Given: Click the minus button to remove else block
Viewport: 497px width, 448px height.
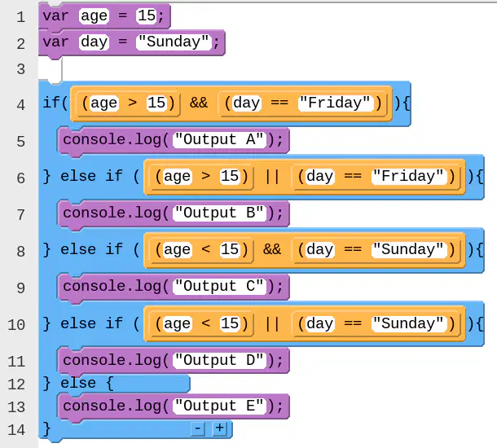Looking at the screenshot, I should click(x=198, y=429).
